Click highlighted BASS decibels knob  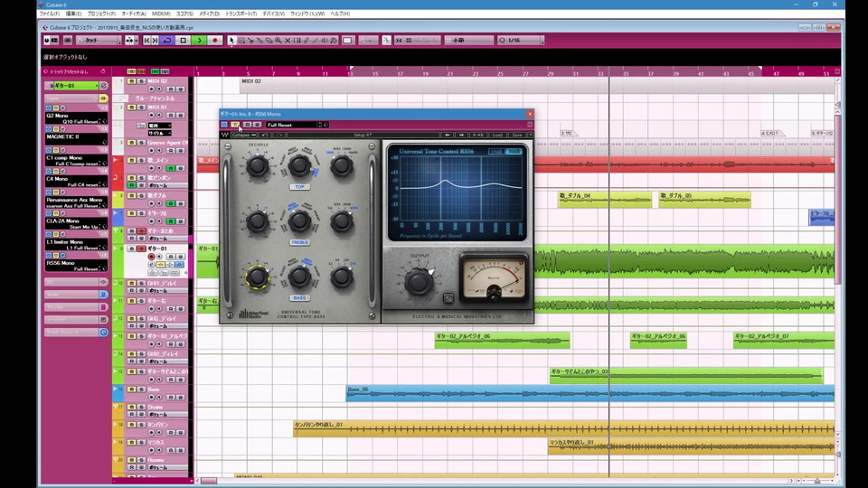tap(258, 277)
